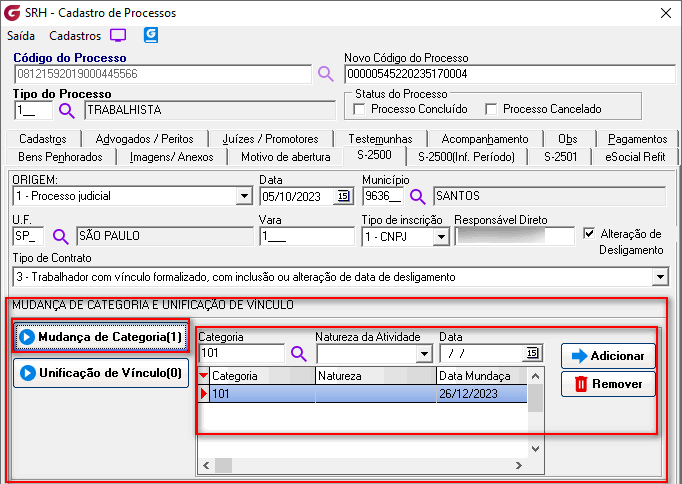This screenshot has width=682, height=484.
Task: Open Tipo de inscrição dropdown
Action: point(440,237)
